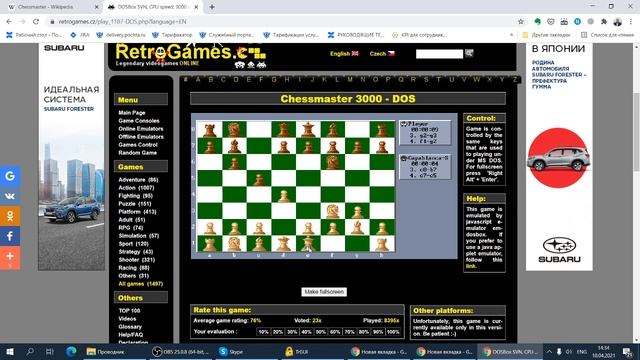Viewport: 640px width, 360px height.
Task: Select the black pawn on c5
Action: pos(259,179)
